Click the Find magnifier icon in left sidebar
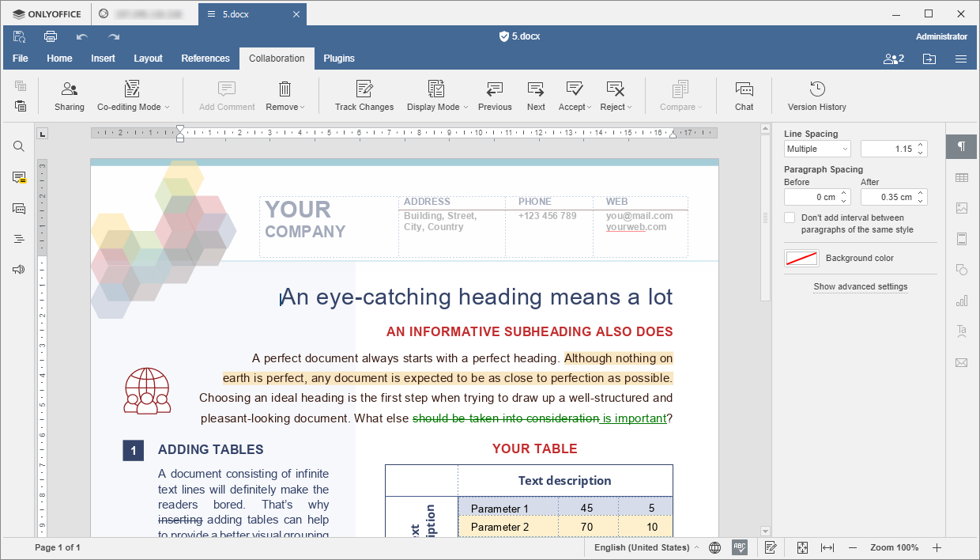 tap(19, 146)
